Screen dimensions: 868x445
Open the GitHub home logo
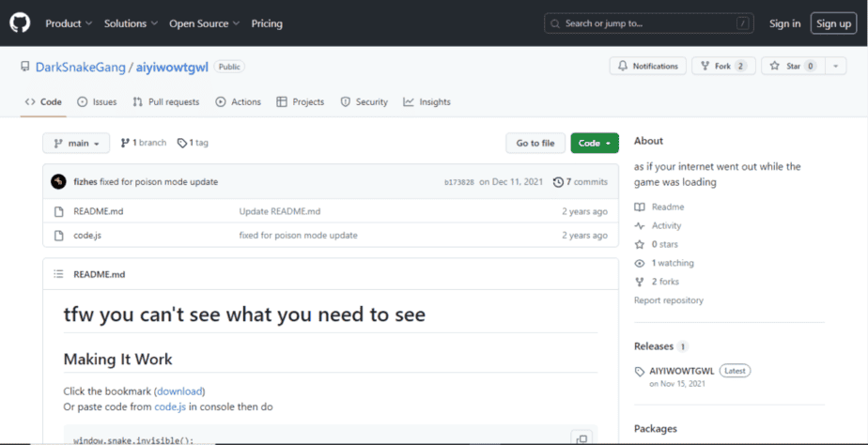[x=20, y=23]
